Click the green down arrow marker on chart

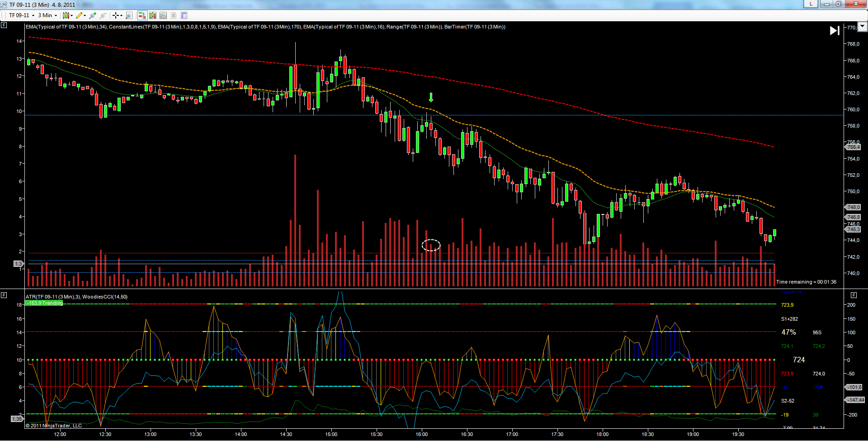431,97
